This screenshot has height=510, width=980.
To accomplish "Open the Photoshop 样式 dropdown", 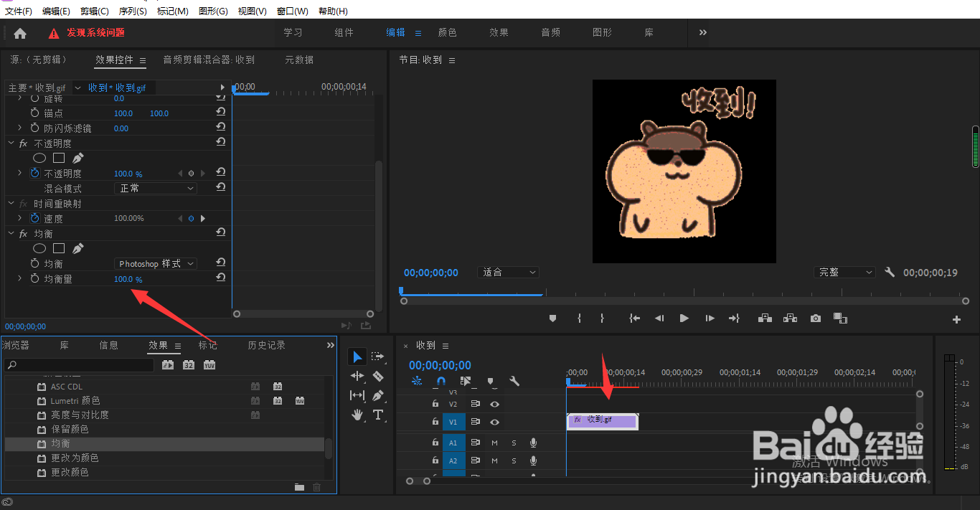I will [x=155, y=263].
